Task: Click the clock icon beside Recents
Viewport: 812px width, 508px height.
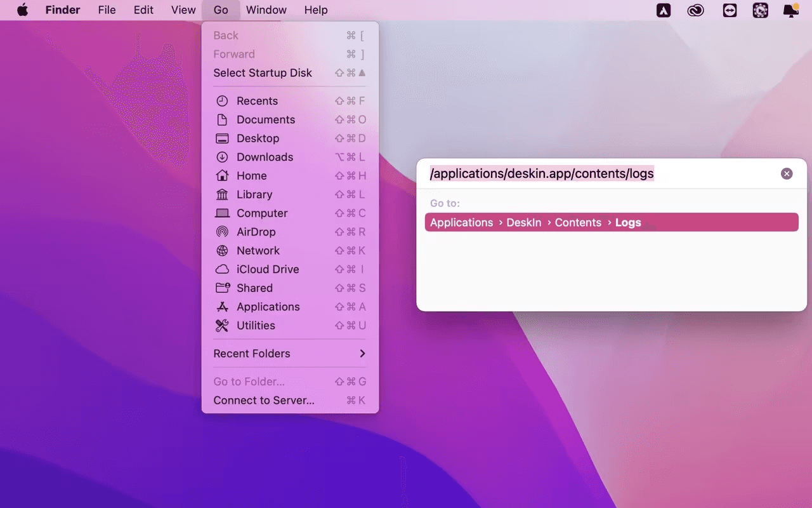Action: (x=222, y=101)
